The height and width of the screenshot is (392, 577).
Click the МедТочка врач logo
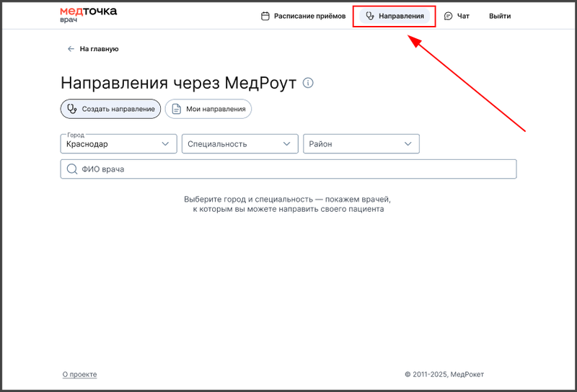click(88, 15)
